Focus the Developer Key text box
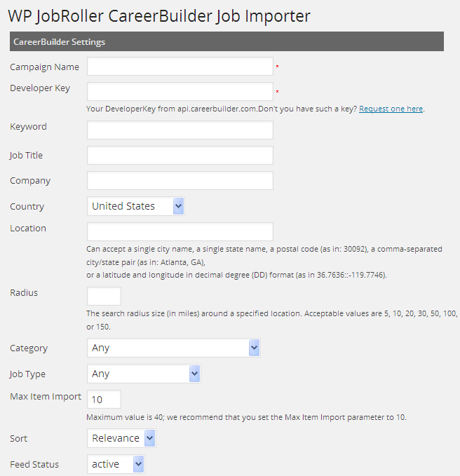The image size is (460, 476). point(180,91)
